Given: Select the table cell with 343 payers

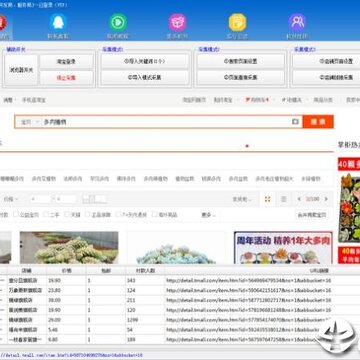Looking at the screenshot, I should [x=145, y=280].
